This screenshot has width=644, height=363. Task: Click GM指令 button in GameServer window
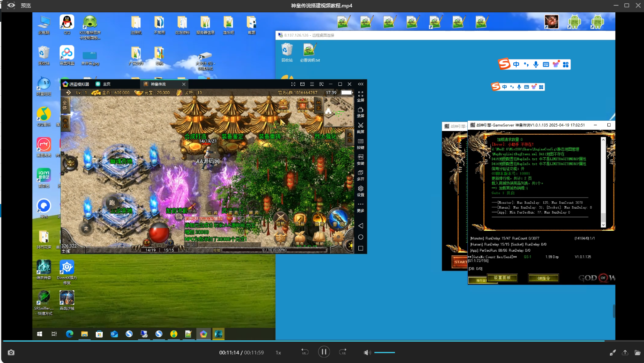coord(543,278)
